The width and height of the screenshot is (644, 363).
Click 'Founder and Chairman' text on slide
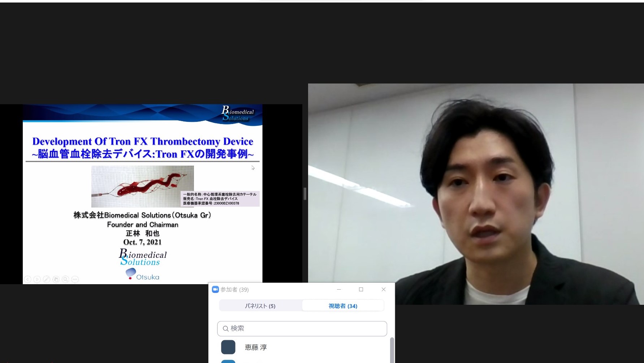(143, 225)
